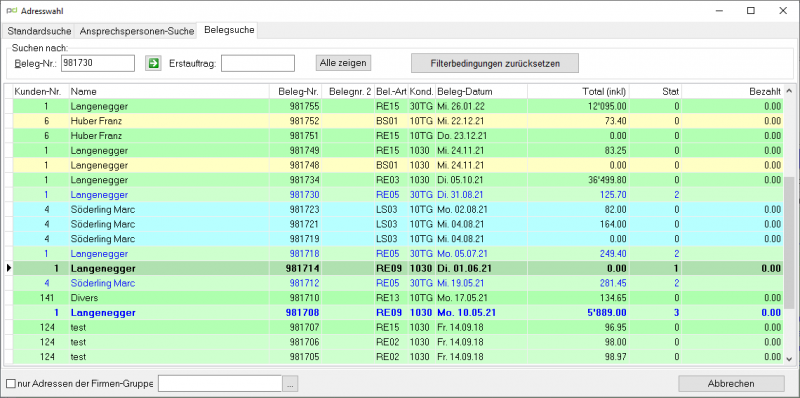800x398 pixels.
Task: Click the Total (inkl) column header
Action: click(579, 92)
